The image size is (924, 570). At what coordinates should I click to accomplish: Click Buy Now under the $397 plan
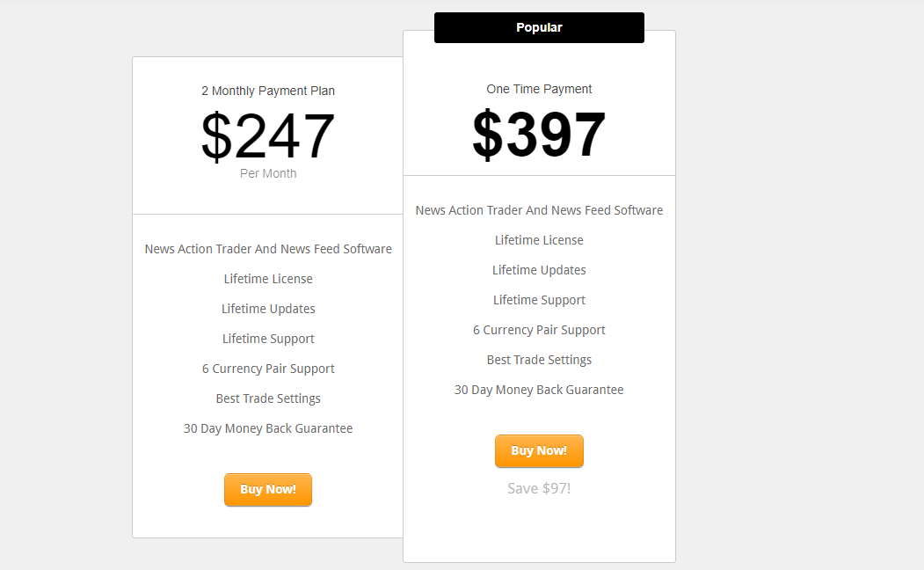[539, 451]
